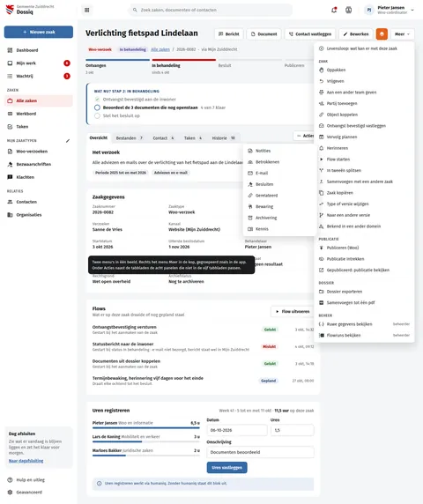Select the Stel het besluit op step circle
Image resolution: width=423 pixels, height=504 pixels.
[97, 115]
